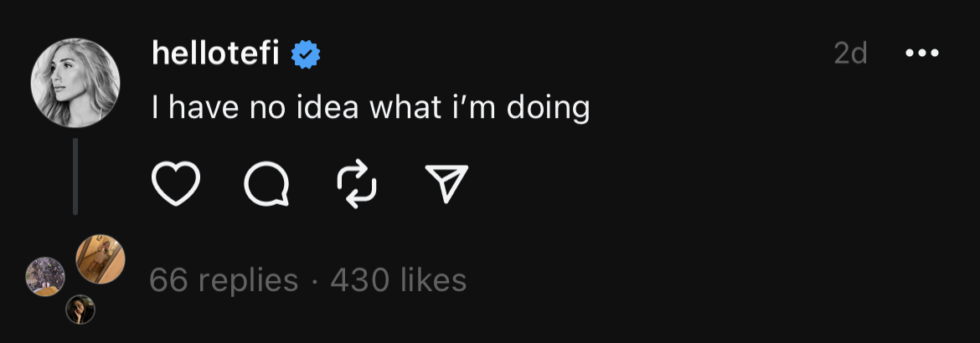The image size is (980, 343).
Task: Click the dot separator between replies and likes
Action: [314, 281]
